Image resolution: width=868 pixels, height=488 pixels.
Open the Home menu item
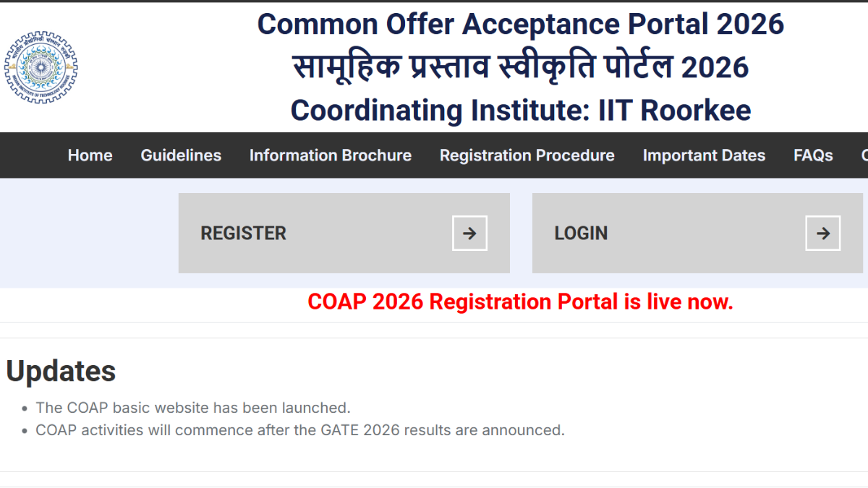(x=90, y=155)
